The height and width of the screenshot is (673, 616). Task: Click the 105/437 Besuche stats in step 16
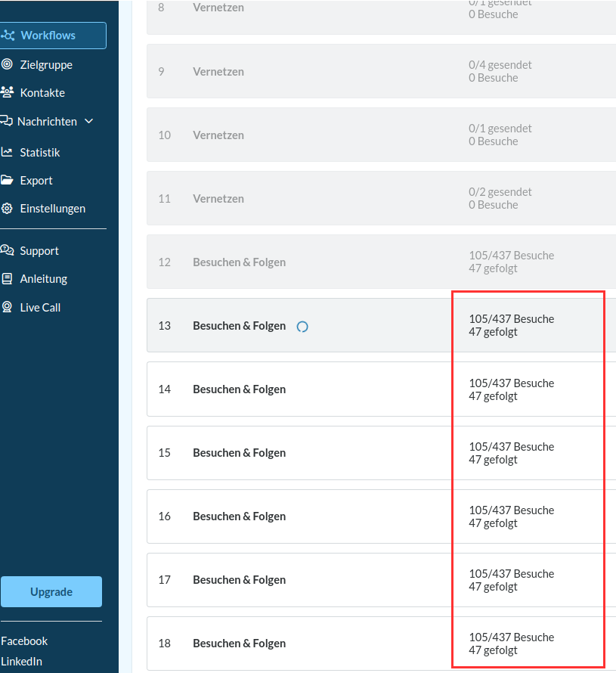tap(511, 510)
